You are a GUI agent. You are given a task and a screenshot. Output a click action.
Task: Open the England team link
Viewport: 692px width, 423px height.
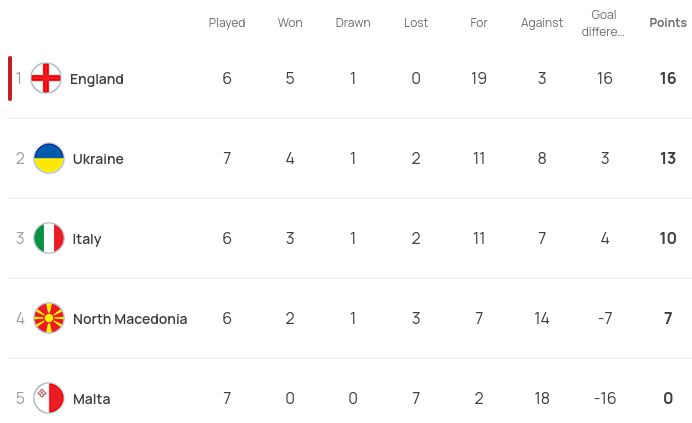coord(97,79)
